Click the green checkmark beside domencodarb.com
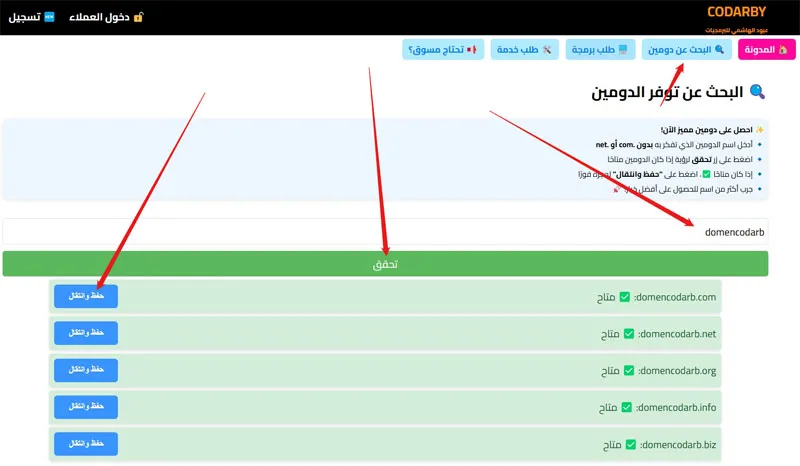 [x=624, y=297]
